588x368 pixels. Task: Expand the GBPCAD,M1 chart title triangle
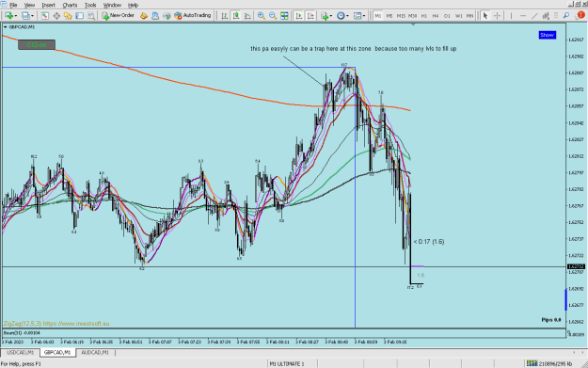pyautogui.click(x=6, y=27)
